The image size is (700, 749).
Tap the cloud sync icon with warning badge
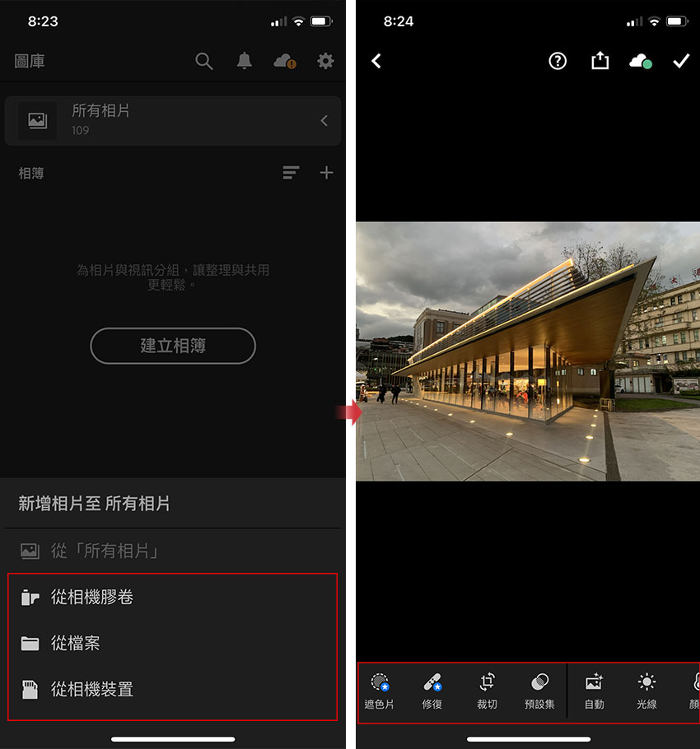click(284, 61)
